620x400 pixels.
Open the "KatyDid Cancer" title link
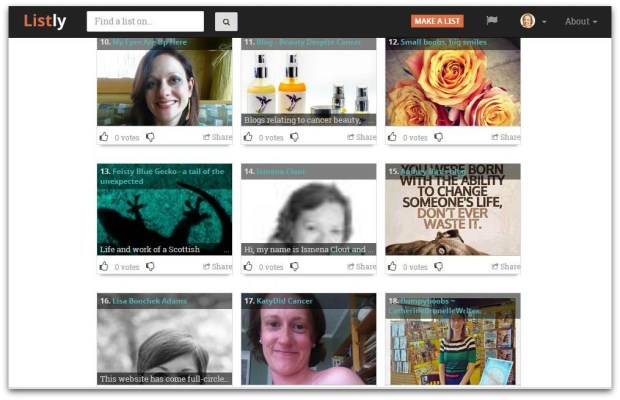284,301
